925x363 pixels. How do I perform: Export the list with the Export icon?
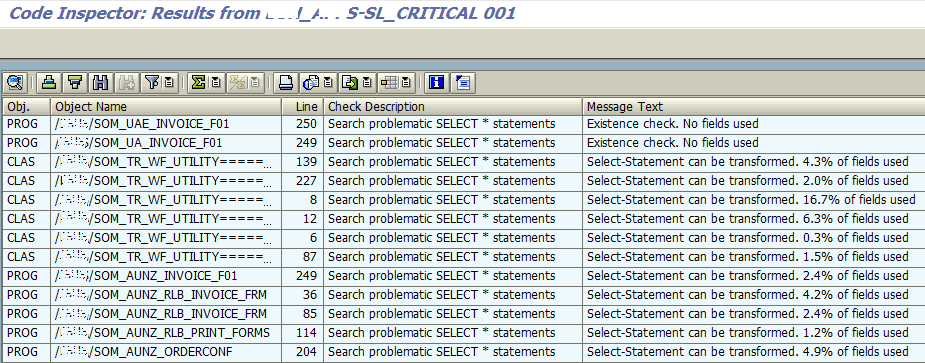[350, 83]
